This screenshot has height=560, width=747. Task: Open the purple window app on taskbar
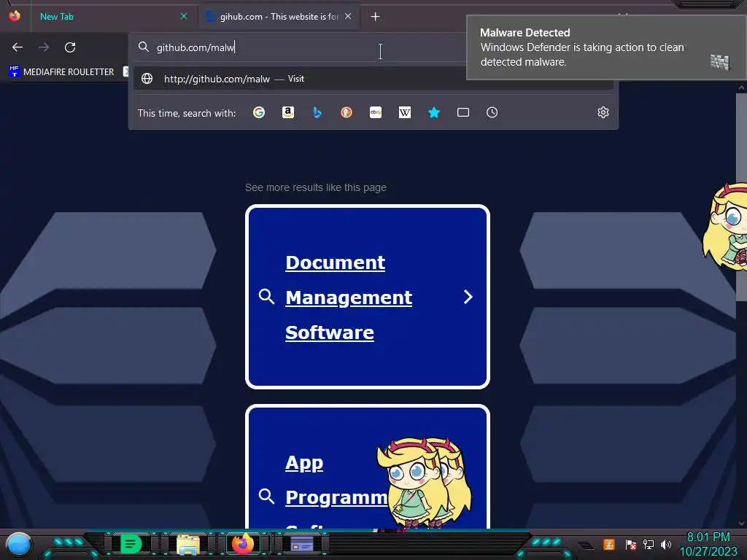point(301,544)
